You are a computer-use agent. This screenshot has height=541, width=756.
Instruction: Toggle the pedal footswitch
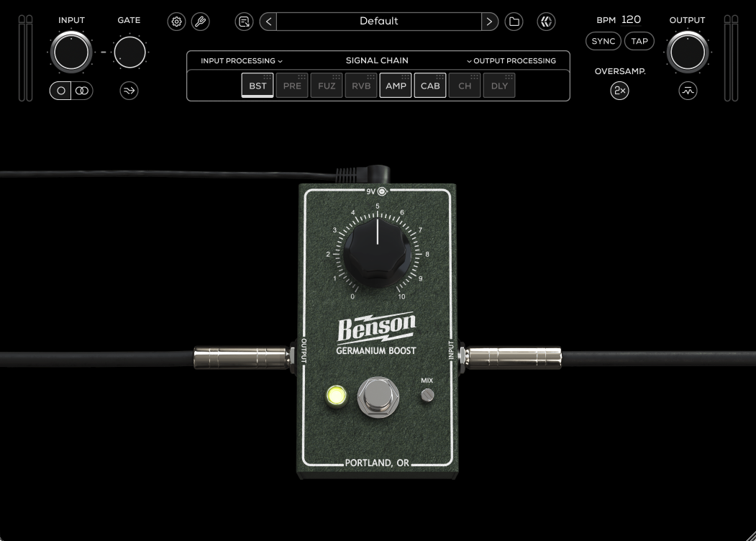378,397
